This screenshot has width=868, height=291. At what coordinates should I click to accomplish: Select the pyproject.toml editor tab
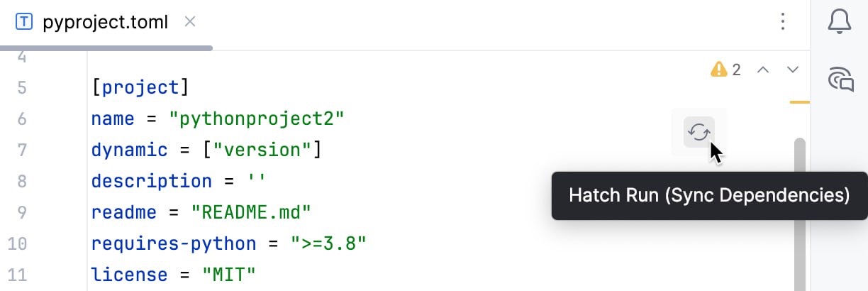(105, 22)
